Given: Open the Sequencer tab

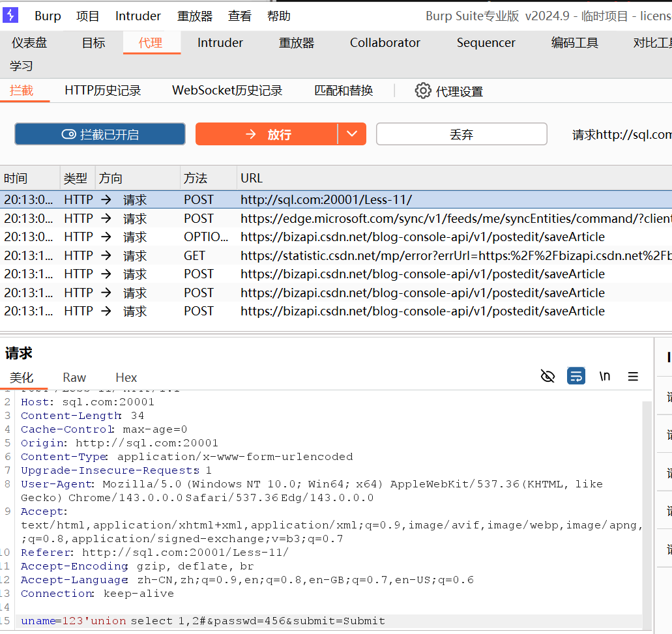Looking at the screenshot, I should tap(486, 43).
